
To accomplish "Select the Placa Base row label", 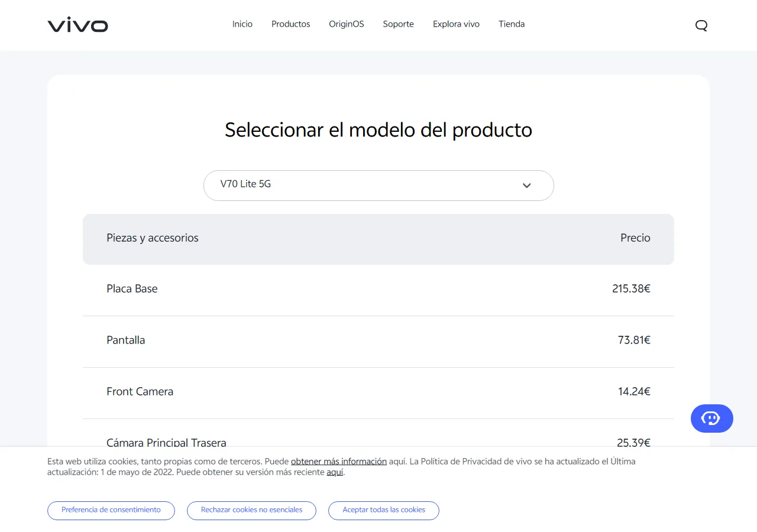I will pyautogui.click(x=132, y=289).
